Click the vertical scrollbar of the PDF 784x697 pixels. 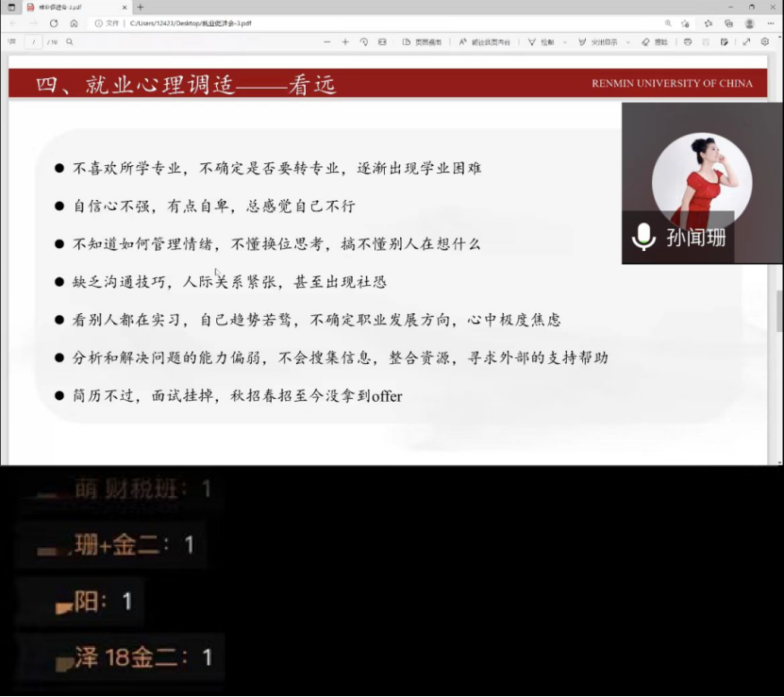(779, 311)
